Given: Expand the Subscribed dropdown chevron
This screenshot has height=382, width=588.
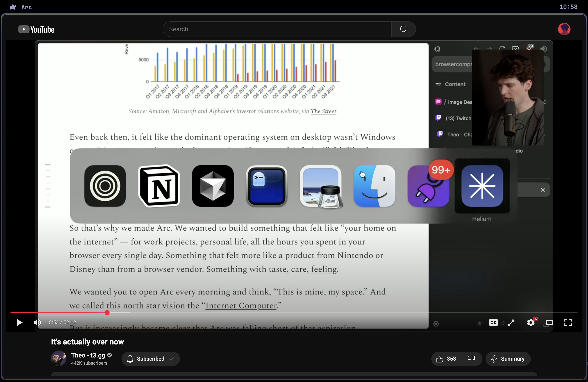Looking at the screenshot, I should click(172, 359).
